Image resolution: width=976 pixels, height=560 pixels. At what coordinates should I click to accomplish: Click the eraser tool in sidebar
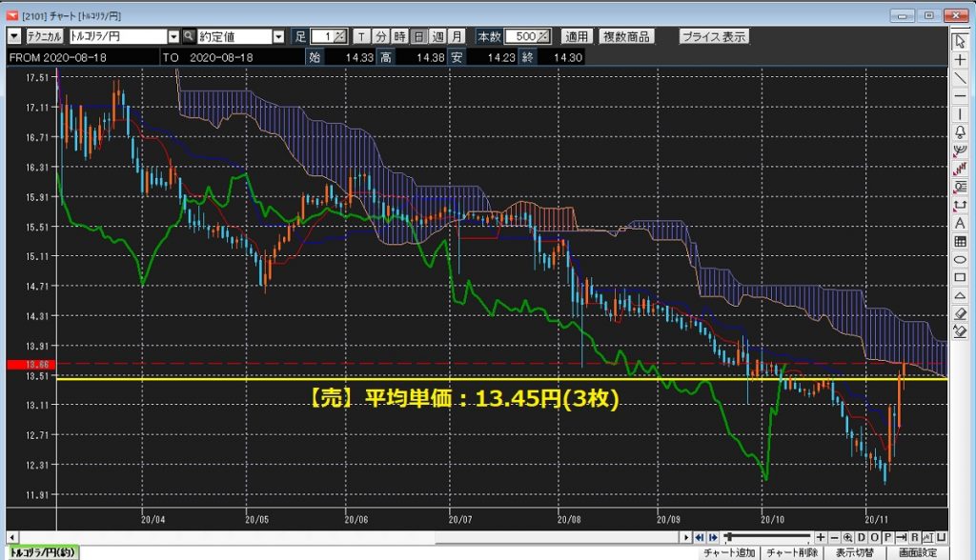pyautogui.click(x=961, y=313)
